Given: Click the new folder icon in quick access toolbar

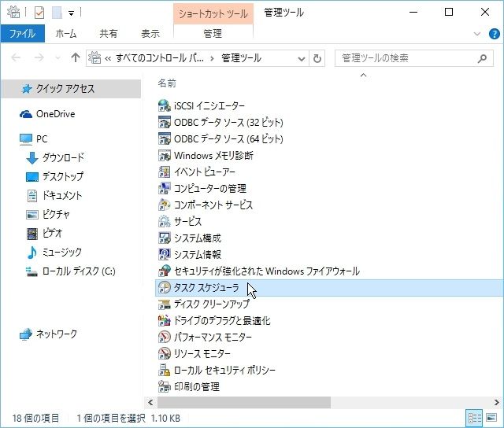Looking at the screenshot, I should click(x=57, y=13).
